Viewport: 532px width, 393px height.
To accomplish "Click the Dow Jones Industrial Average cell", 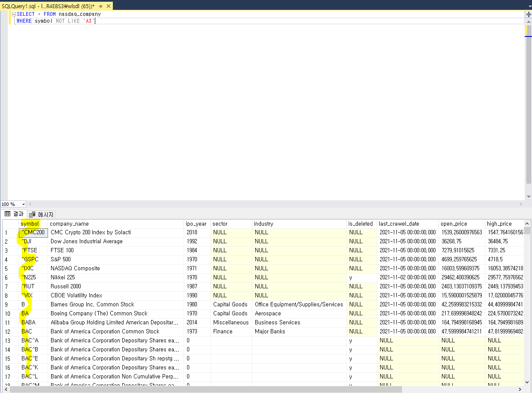I will point(116,242).
